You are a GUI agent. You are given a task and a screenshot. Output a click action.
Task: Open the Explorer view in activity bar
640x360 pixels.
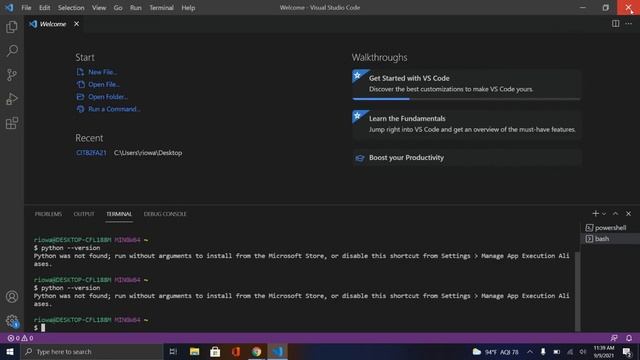pos(12,27)
